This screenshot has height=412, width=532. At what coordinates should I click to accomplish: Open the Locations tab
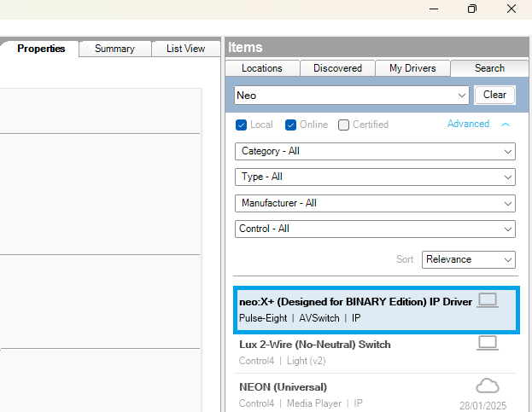click(262, 68)
